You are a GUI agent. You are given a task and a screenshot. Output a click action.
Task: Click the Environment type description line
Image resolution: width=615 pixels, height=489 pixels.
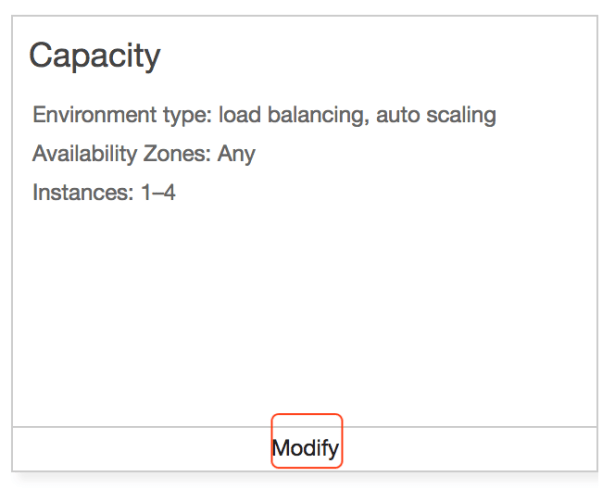(264, 115)
